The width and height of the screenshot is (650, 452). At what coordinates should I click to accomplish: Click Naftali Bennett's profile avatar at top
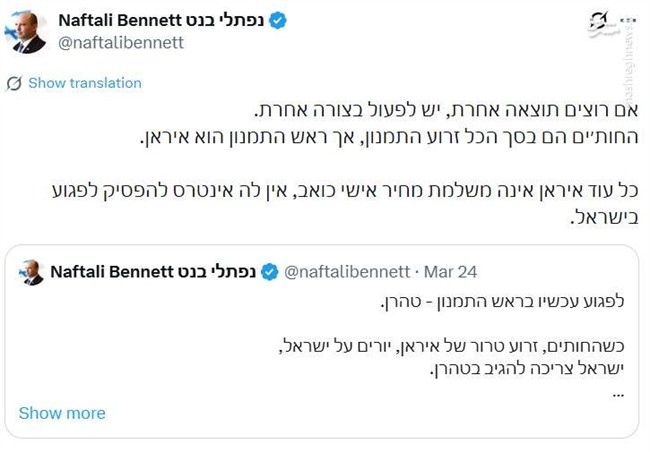coord(29,32)
